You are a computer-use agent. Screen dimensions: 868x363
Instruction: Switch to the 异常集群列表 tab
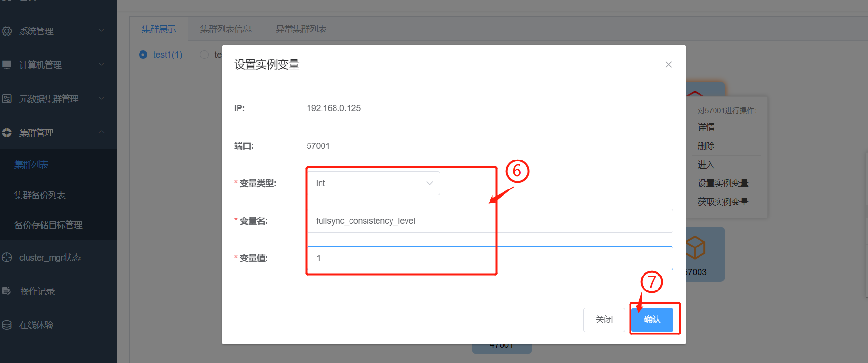[301, 29]
